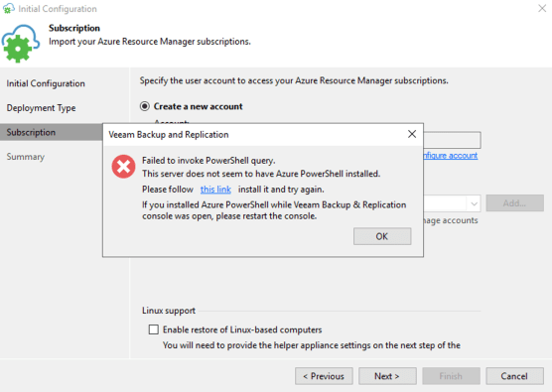This screenshot has width=552, height=392.
Task: Proceed with the Next button
Action: (x=387, y=376)
